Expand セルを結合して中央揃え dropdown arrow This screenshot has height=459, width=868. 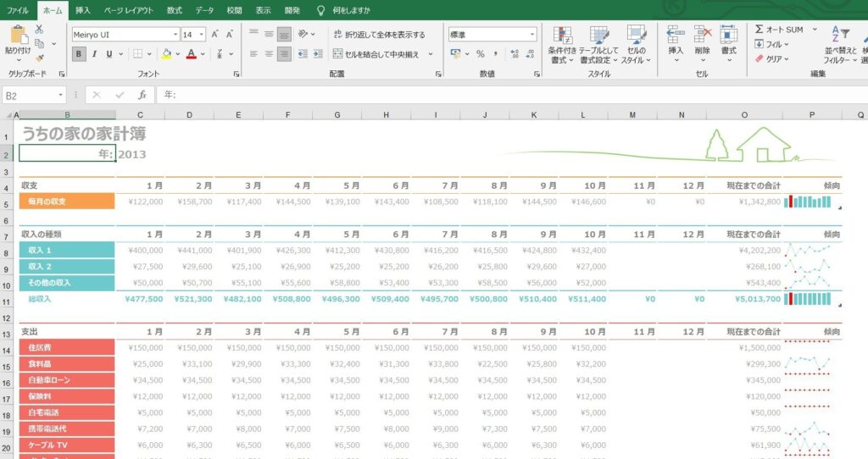[x=431, y=53]
